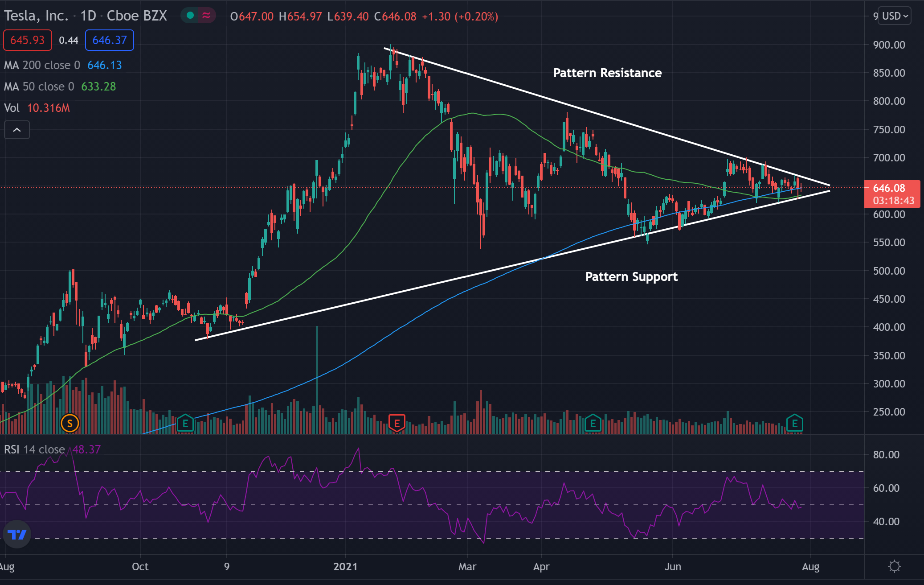Open the red earnings E marker near 2021
Screen dimensions: 924x585
[397, 423]
